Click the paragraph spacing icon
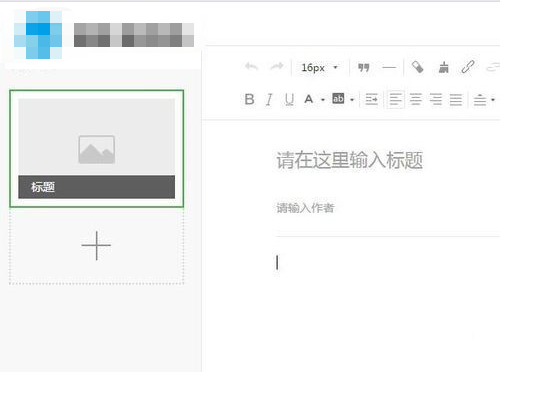Viewport: 539px width, 399px height. pos(480,100)
